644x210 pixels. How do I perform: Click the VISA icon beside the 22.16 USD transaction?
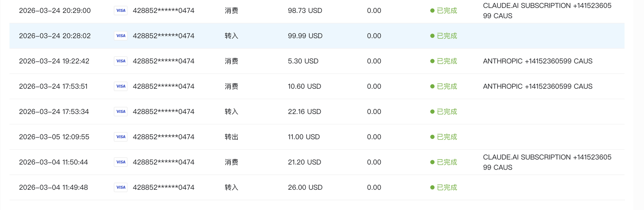click(121, 112)
